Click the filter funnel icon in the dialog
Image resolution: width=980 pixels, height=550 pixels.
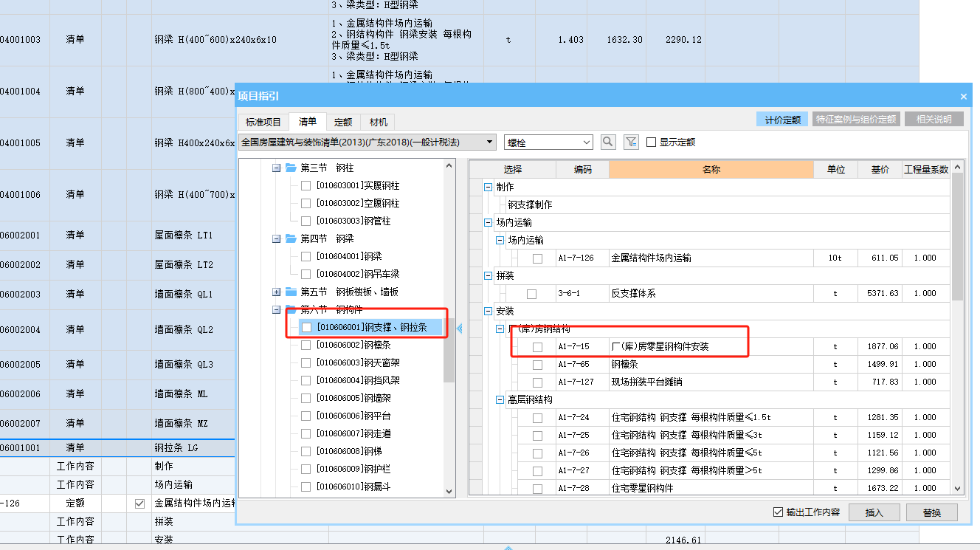[631, 142]
